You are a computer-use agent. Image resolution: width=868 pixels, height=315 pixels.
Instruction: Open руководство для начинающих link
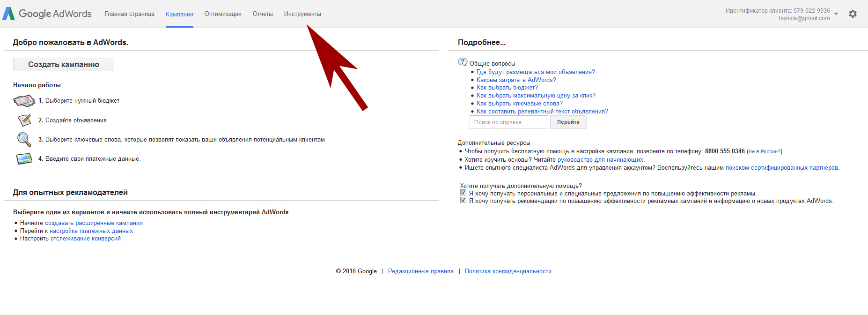(x=601, y=160)
